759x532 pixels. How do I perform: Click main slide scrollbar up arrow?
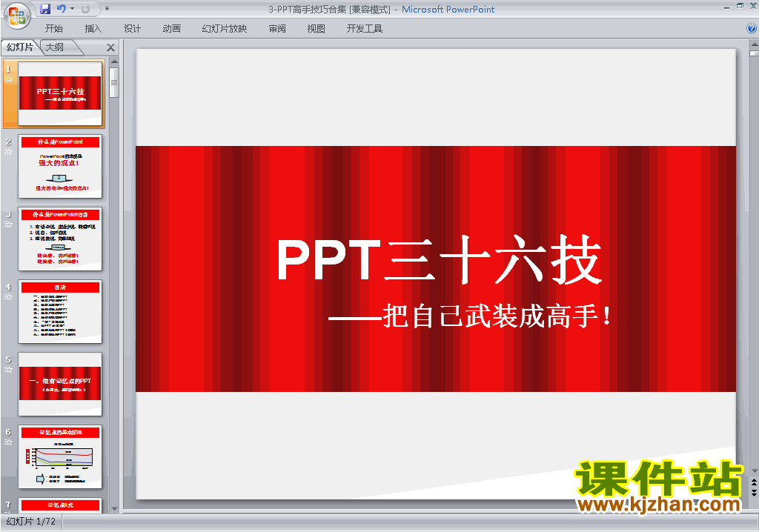[754, 44]
